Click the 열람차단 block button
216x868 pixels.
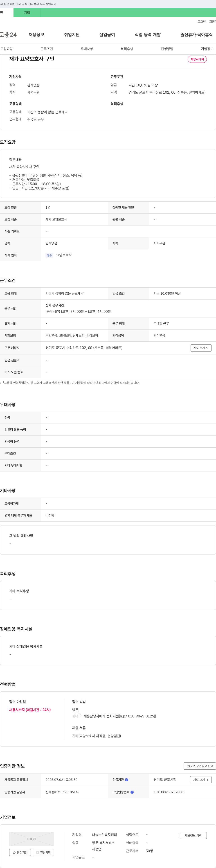click(x=43, y=852)
